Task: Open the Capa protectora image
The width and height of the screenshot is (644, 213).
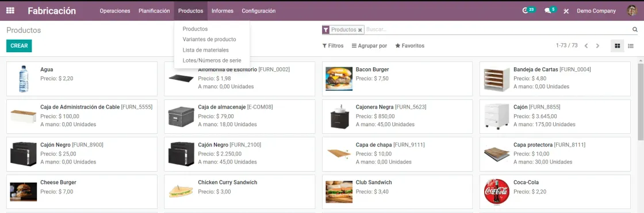Action: coord(497,154)
